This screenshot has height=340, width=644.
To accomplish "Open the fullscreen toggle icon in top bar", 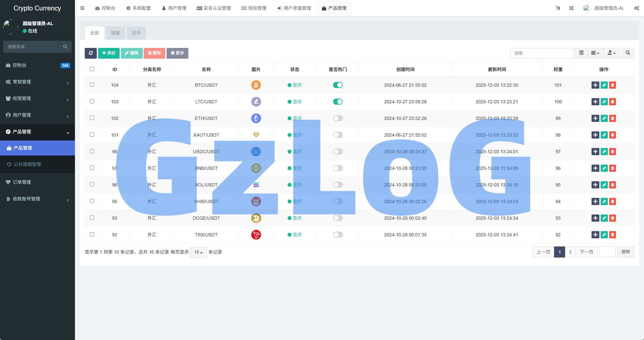I will [x=571, y=8].
